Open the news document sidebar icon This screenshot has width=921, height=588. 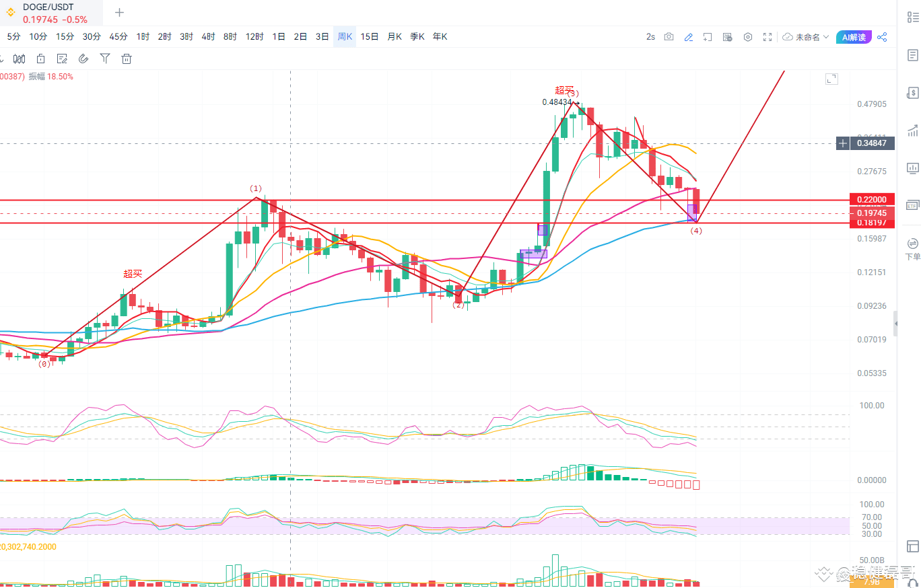tap(912, 54)
